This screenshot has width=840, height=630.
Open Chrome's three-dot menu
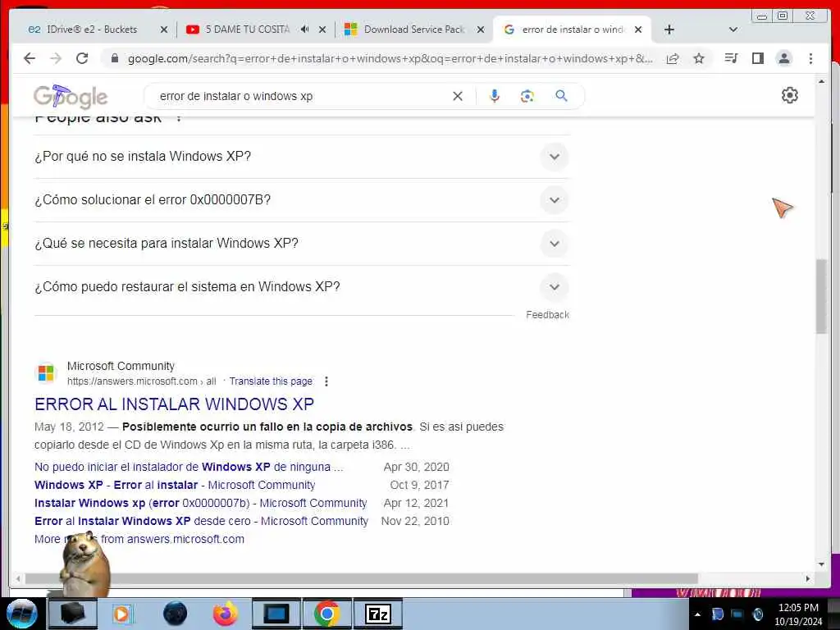click(x=810, y=58)
